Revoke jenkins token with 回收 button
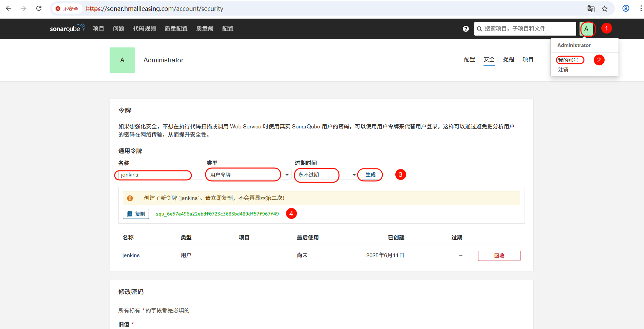 pyautogui.click(x=499, y=256)
